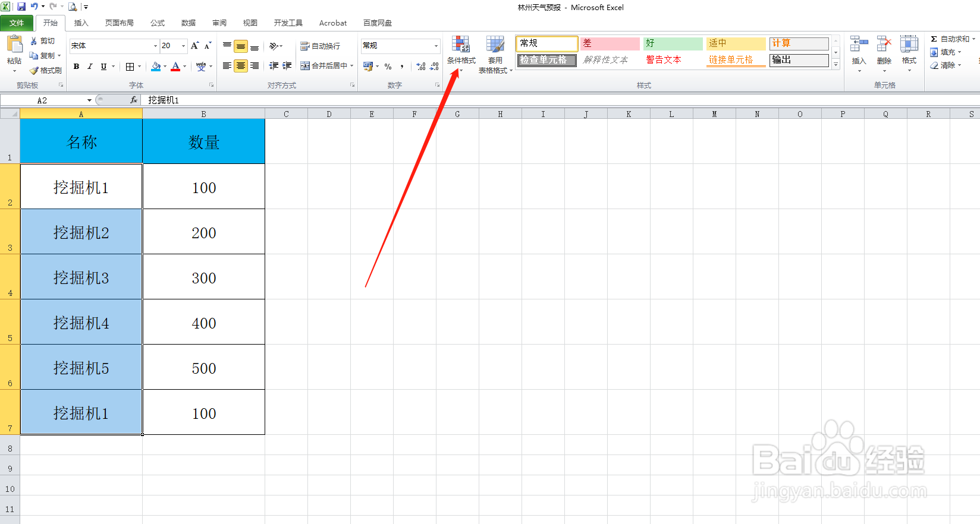Click the Insert cells (插入) icon

(859, 45)
